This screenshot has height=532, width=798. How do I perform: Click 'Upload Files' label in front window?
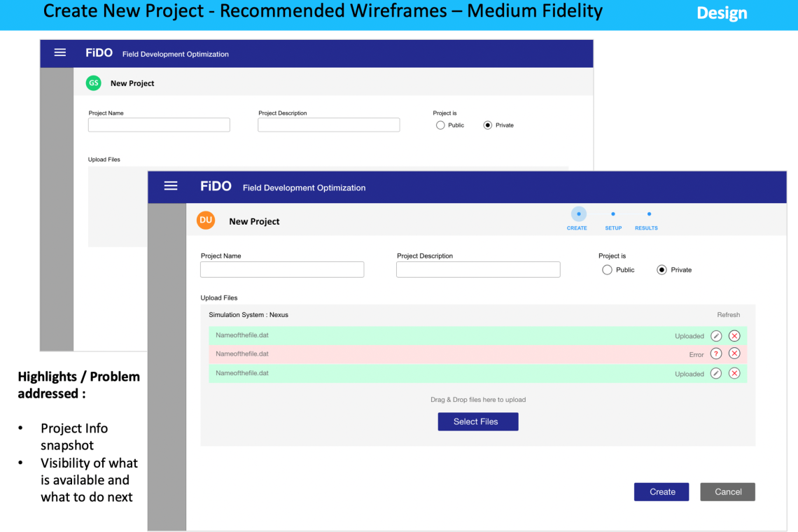(x=219, y=297)
